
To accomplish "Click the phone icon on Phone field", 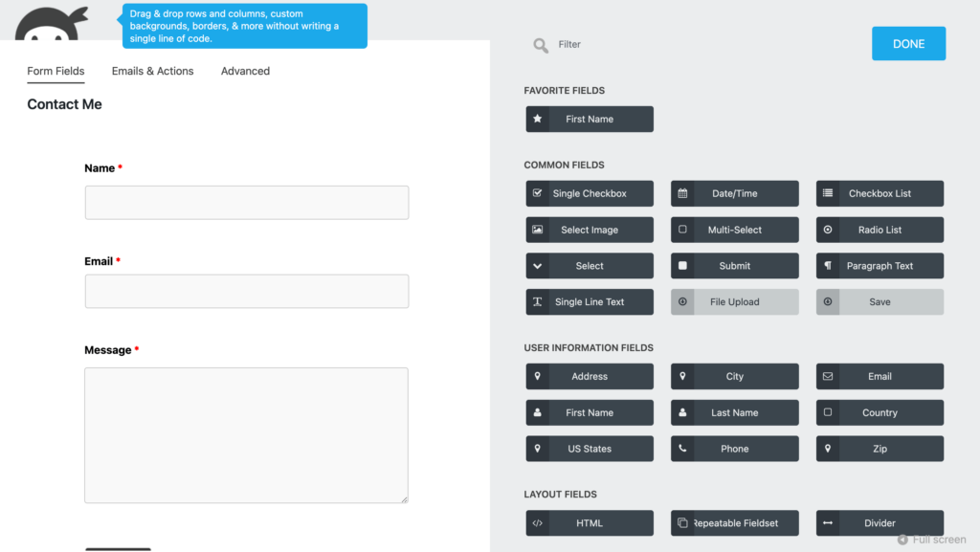I will 682,449.
